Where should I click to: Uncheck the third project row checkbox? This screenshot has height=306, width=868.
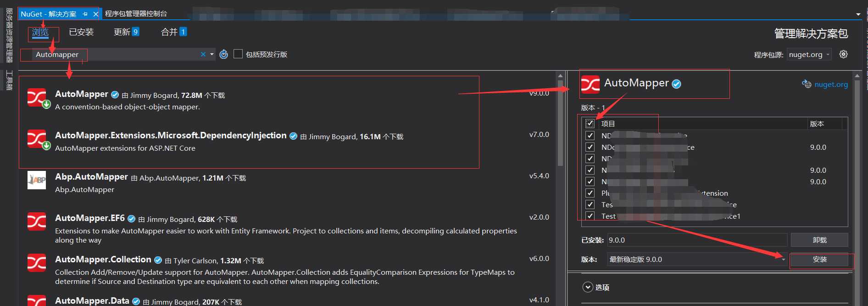point(590,159)
